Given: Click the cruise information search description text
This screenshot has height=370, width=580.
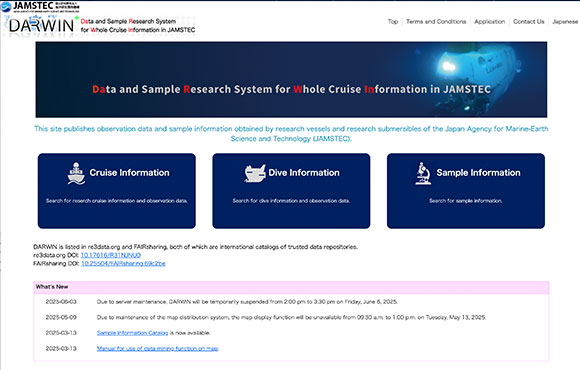Looking at the screenshot, I should pyautogui.click(x=117, y=201).
